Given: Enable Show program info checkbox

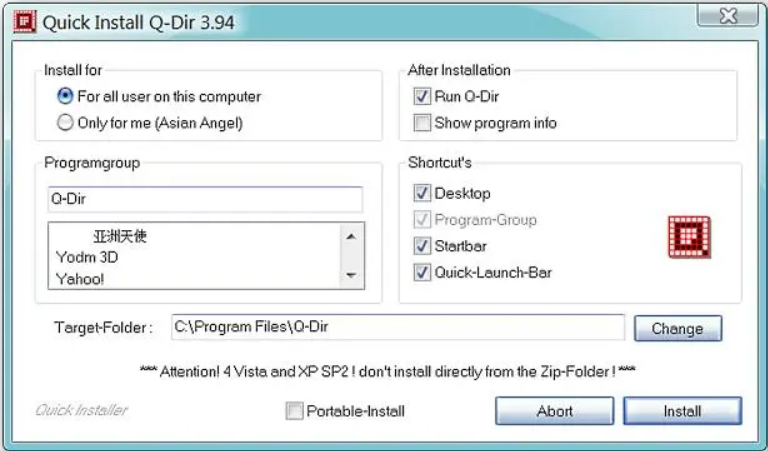Looking at the screenshot, I should 422,122.
